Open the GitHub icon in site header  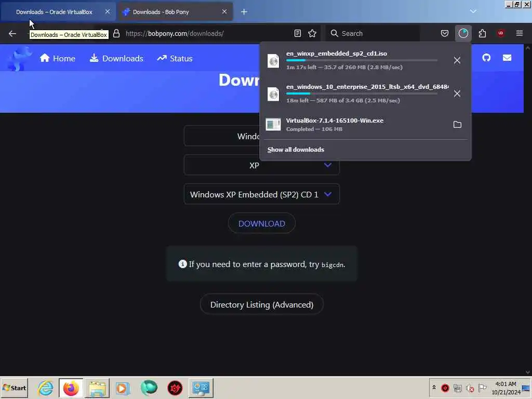(486, 58)
